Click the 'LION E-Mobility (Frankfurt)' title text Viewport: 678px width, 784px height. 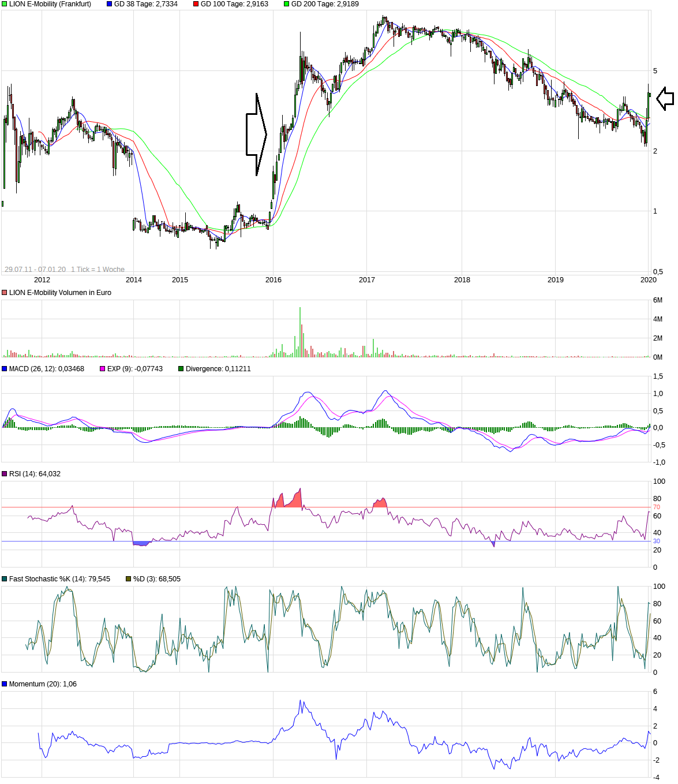coord(50,4)
